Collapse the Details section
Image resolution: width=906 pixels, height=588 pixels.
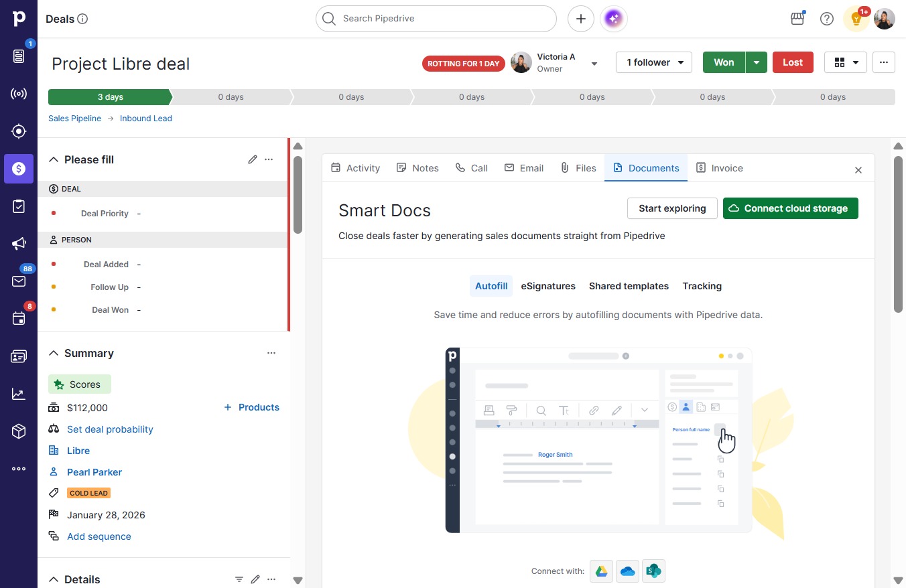[x=54, y=579]
